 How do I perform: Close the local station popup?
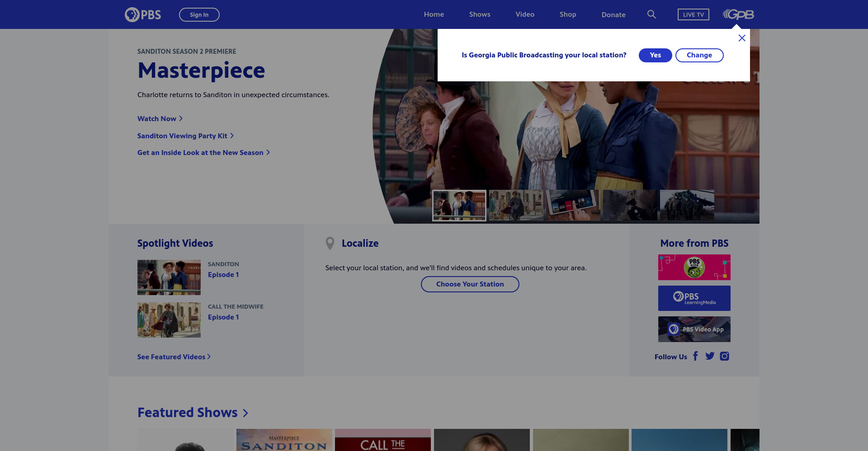click(742, 38)
